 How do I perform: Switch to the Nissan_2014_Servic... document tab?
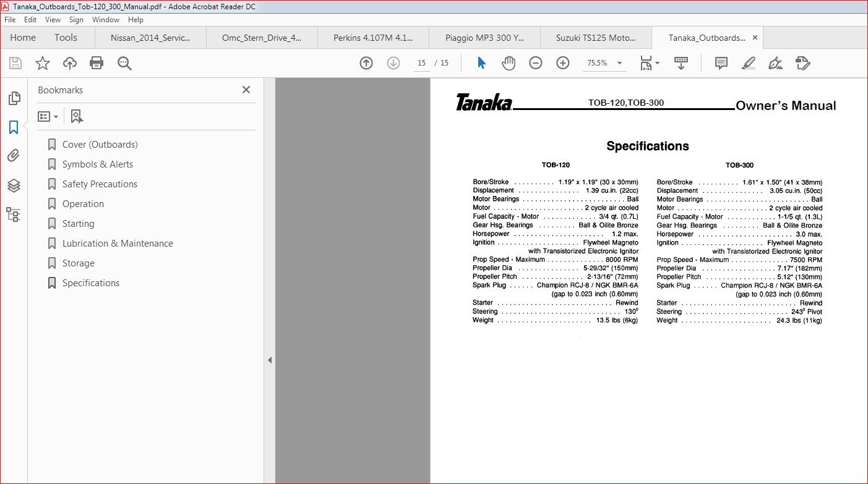150,38
